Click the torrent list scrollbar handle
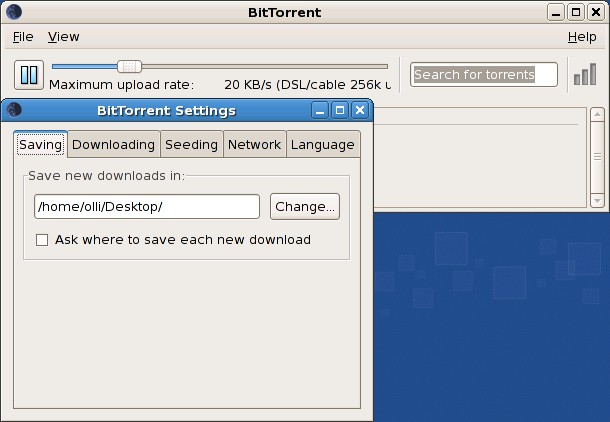The image size is (610, 422). pos(597,157)
